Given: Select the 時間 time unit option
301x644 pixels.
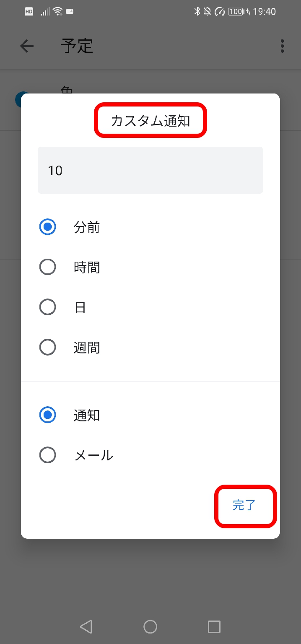Looking at the screenshot, I should click(x=47, y=267).
